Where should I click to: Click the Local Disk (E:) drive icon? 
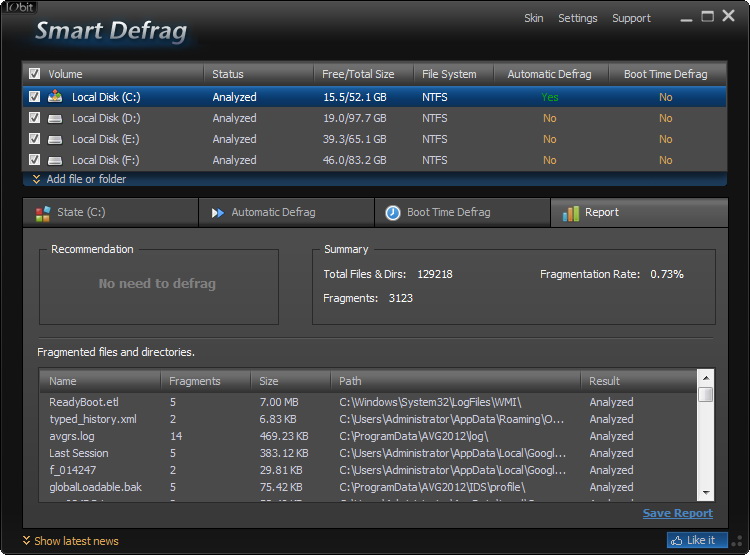(55, 139)
